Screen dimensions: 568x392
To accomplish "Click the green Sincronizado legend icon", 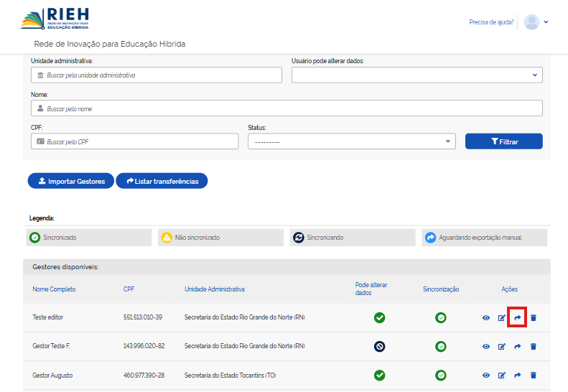I will [34, 238].
